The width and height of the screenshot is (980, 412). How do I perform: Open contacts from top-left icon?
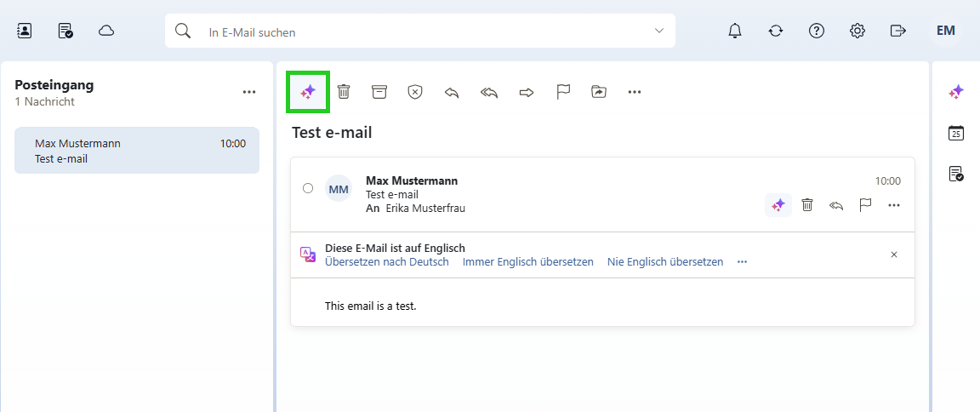25,31
